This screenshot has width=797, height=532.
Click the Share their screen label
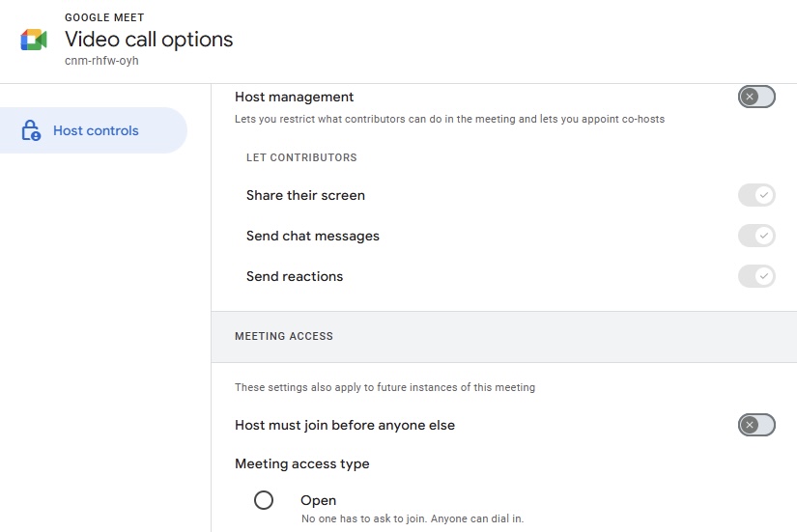(x=305, y=195)
